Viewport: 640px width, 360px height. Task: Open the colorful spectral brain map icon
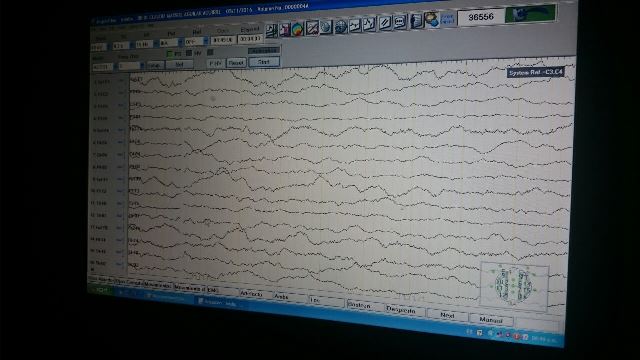coord(298,29)
